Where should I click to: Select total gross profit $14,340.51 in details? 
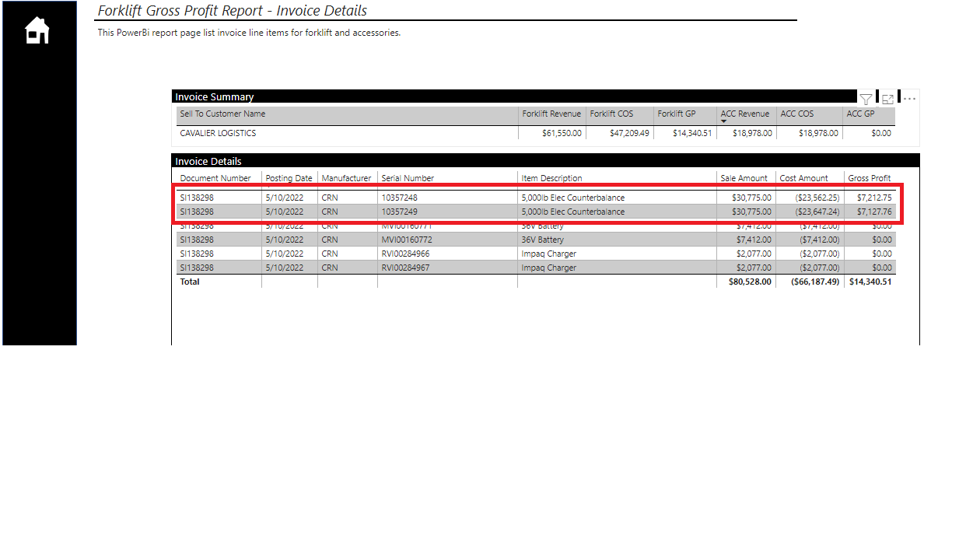(870, 282)
